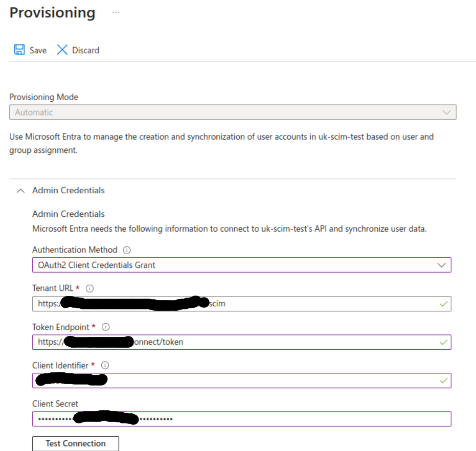Click the validation checkmark beside Client Identifier
The height and width of the screenshot is (451, 476).
(x=443, y=380)
